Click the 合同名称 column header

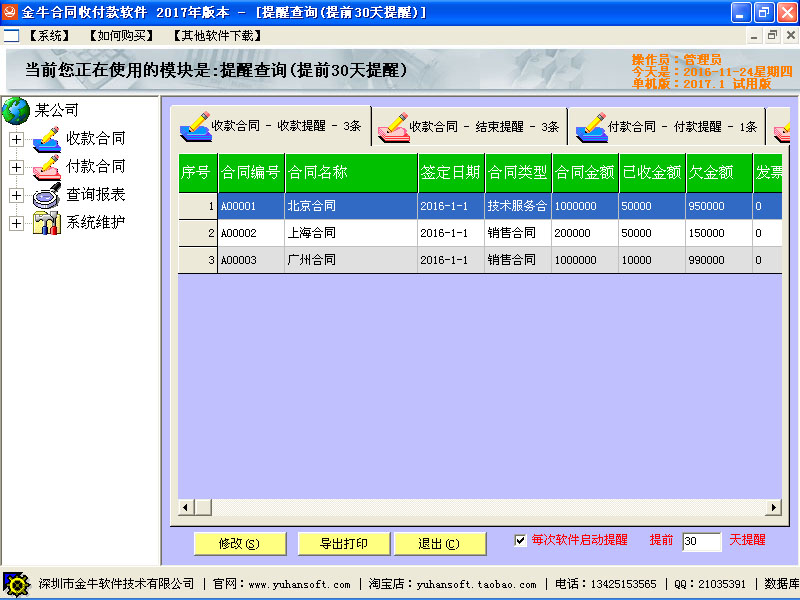coord(352,172)
